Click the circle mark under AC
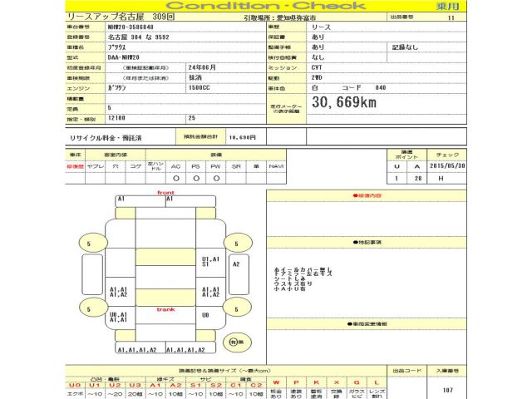532x399 pixels. [175, 178]
